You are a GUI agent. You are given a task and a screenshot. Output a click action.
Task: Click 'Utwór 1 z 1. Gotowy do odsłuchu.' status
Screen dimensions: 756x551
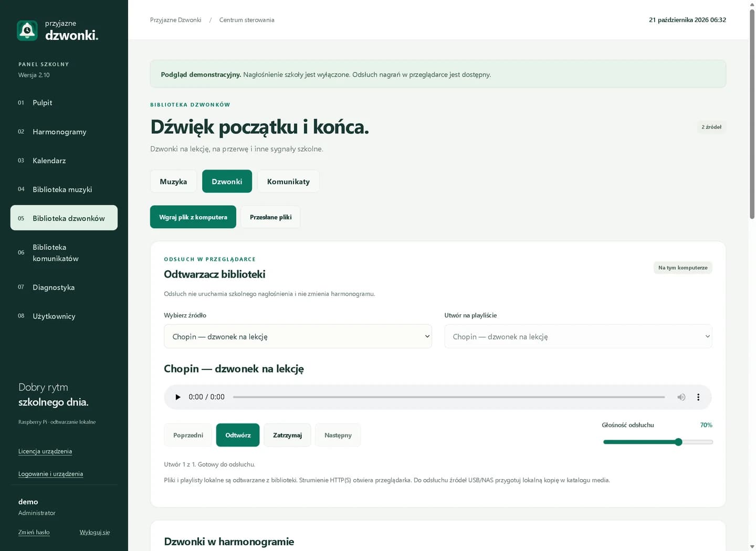209,464
